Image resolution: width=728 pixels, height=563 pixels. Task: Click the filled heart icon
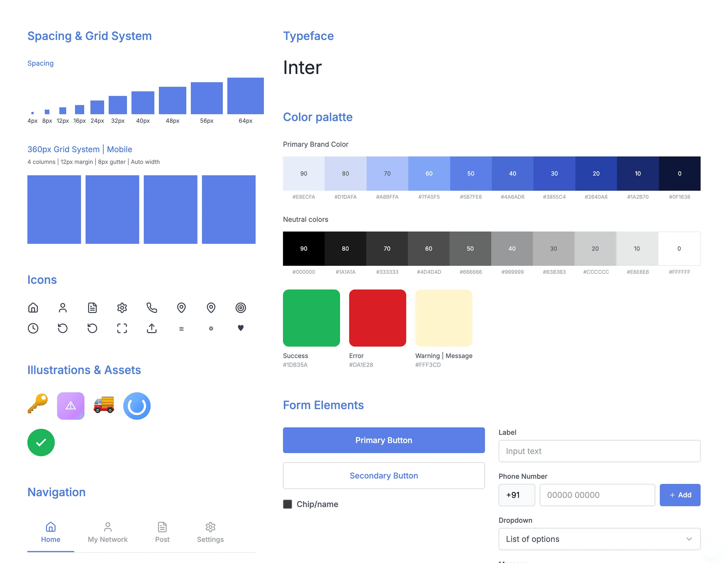coord(240,328)
